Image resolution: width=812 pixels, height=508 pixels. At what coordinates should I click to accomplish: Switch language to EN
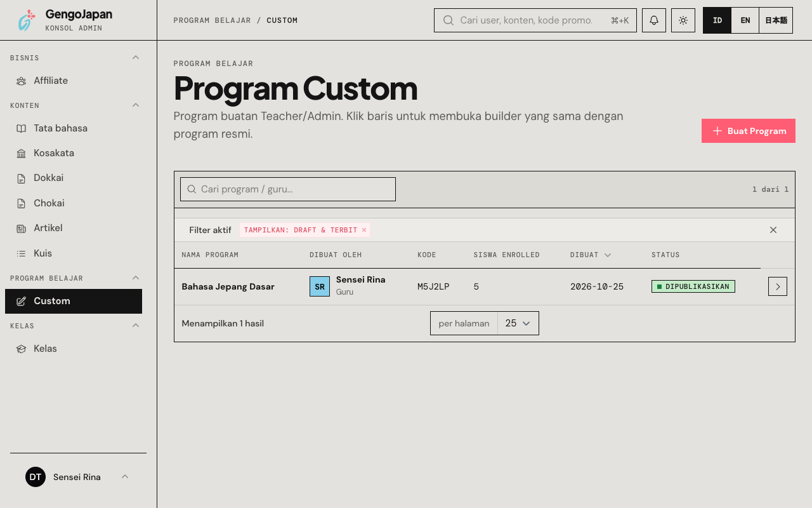point(745,20)
